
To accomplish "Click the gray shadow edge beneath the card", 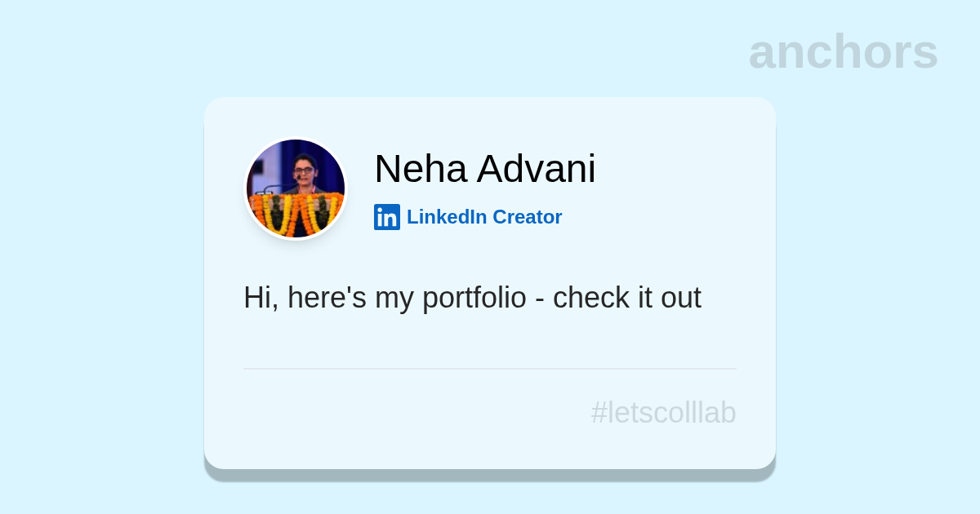I will pos(490,475).
